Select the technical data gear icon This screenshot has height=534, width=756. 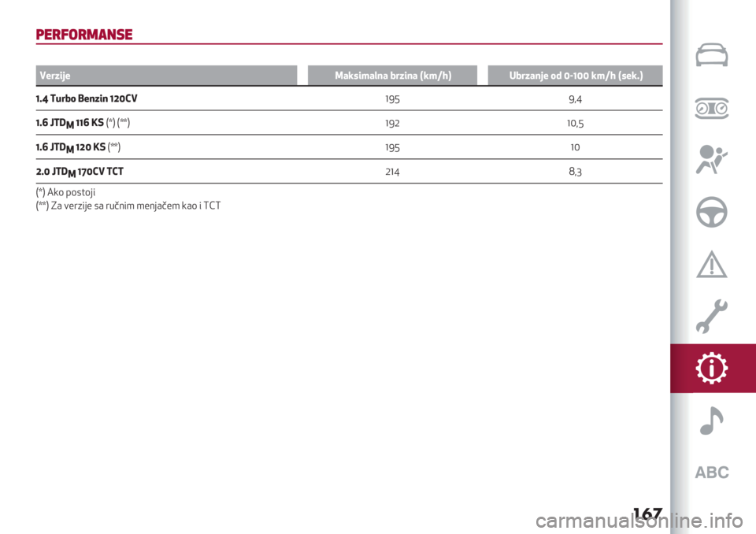click(712, 369)
